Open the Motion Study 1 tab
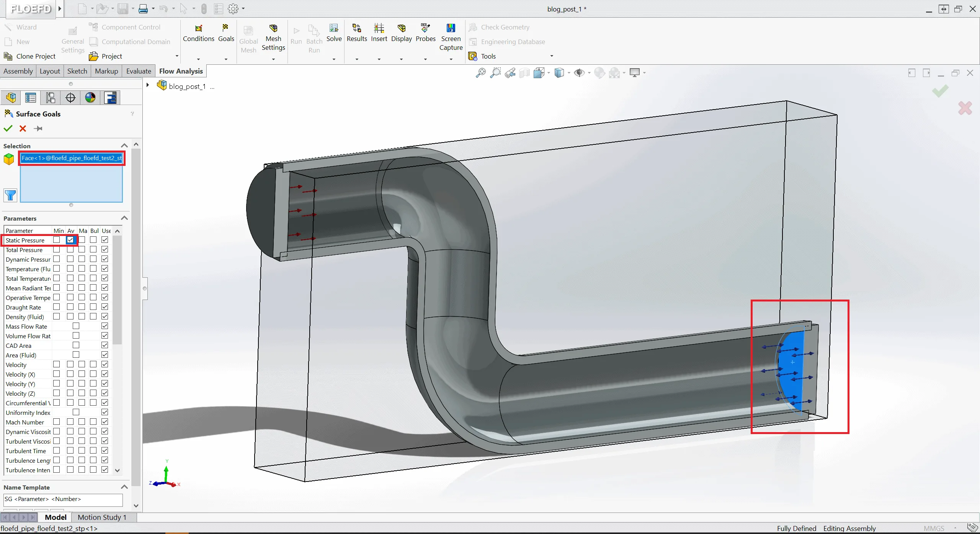The image size is (980, 534). 102,518
